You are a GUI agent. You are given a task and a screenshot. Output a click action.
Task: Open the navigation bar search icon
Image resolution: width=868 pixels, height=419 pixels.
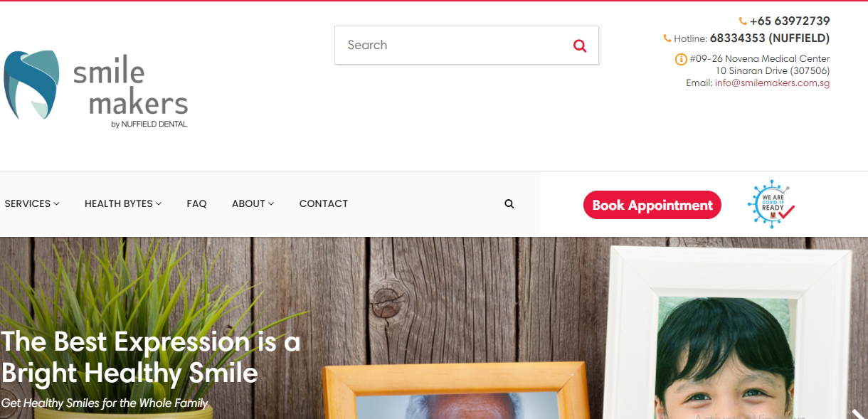point(509,203)
